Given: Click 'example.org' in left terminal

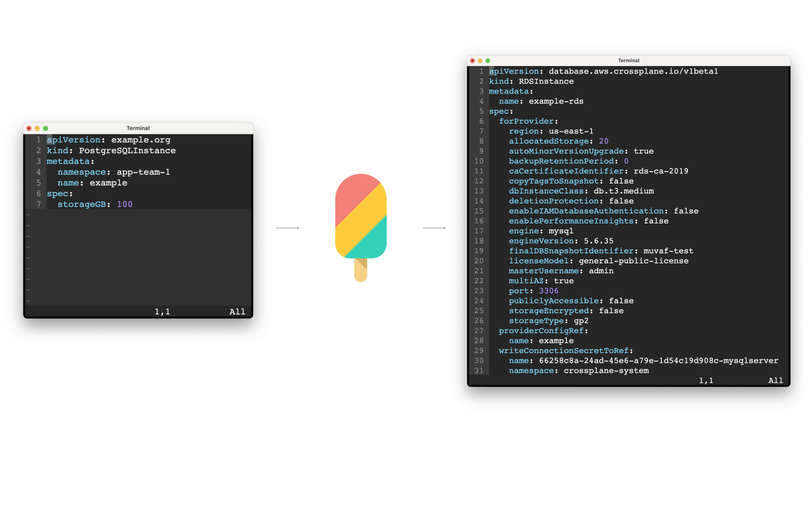Looking at the screenshot, I should pyautogui.click(x=141, y=140).
